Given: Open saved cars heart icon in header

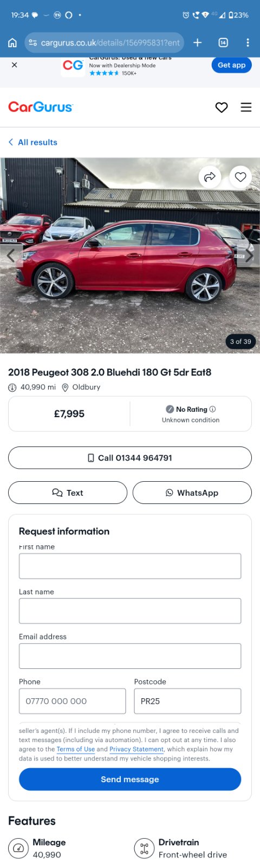Looking at the screenshot, I should pyautogui.click(x=222, y=107).
